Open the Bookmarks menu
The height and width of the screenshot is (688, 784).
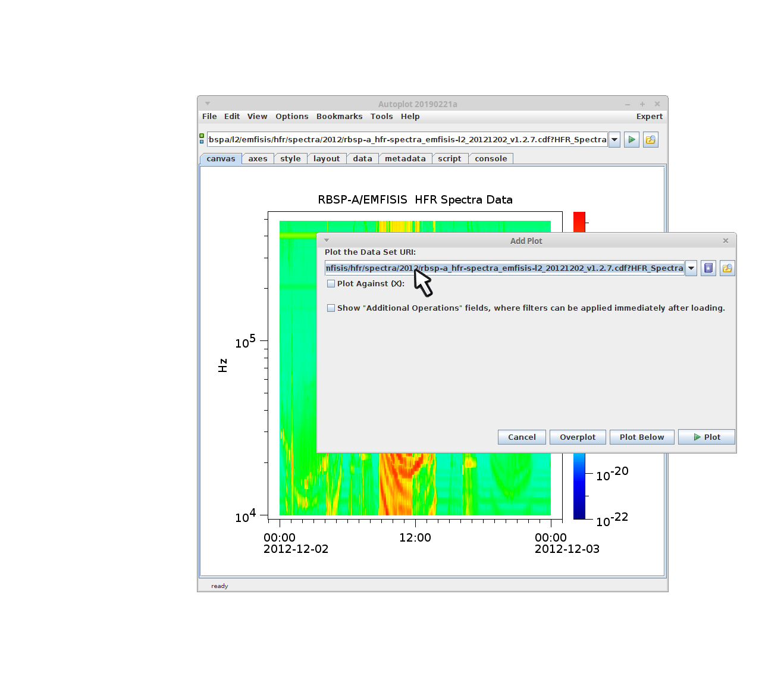(340, 117)
